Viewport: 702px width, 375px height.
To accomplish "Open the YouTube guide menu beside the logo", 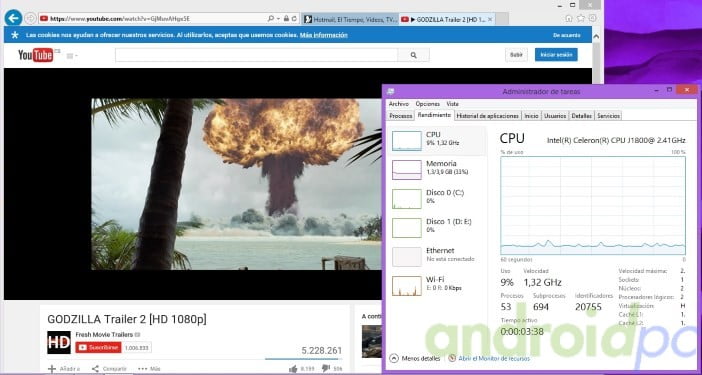I will pos(72,56).
